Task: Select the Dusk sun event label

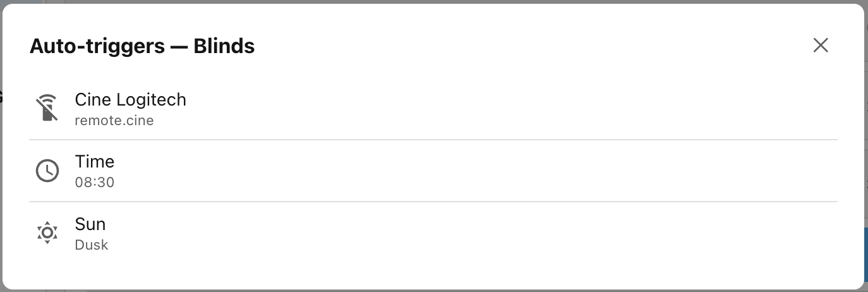Action: [x=92, y=245]
